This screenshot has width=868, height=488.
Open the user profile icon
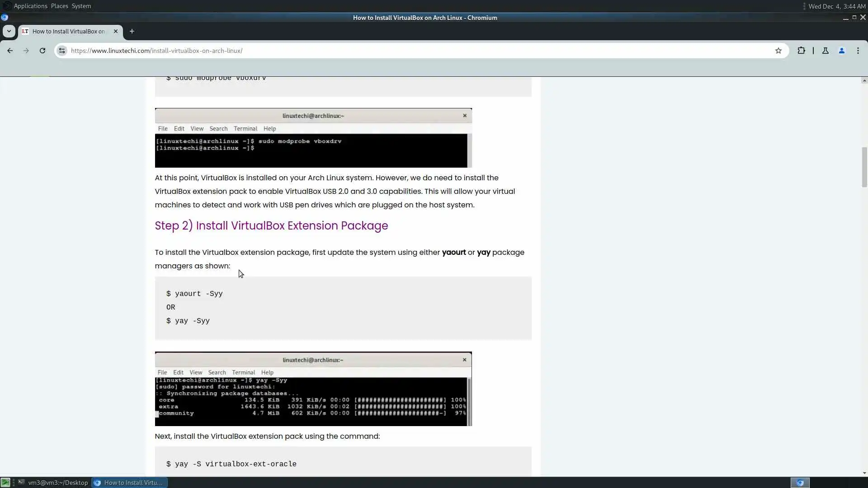[x=841, y=51]
